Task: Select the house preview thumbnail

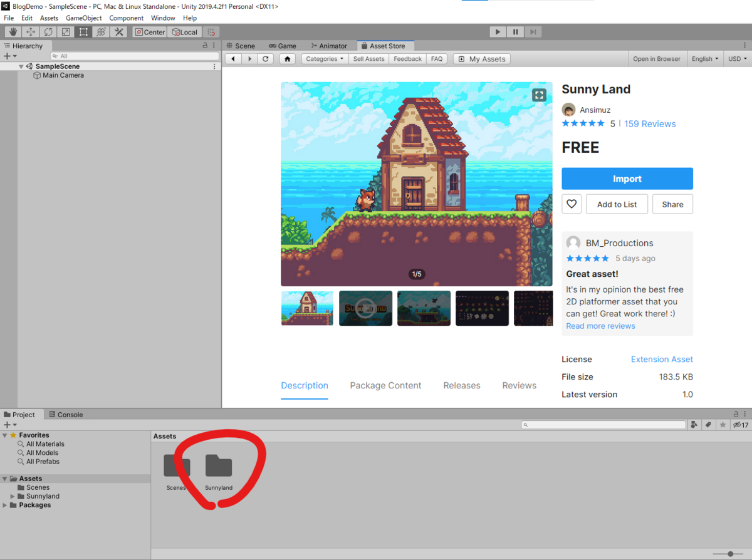Action: [x=307, y=308]
